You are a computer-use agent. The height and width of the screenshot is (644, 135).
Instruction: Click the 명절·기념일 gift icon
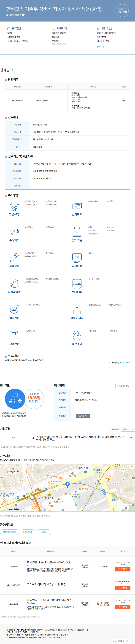coord(77,310)
